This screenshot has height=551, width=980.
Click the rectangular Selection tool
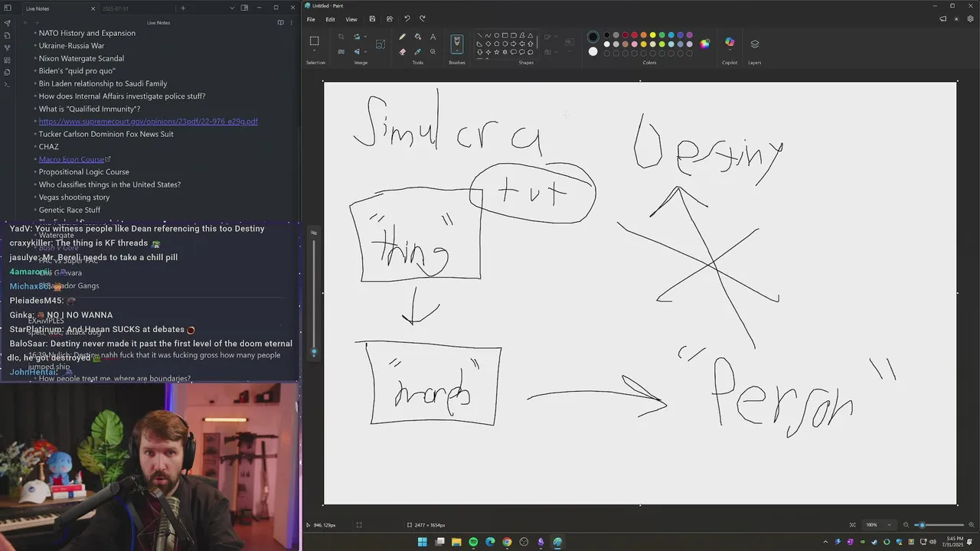315,41
